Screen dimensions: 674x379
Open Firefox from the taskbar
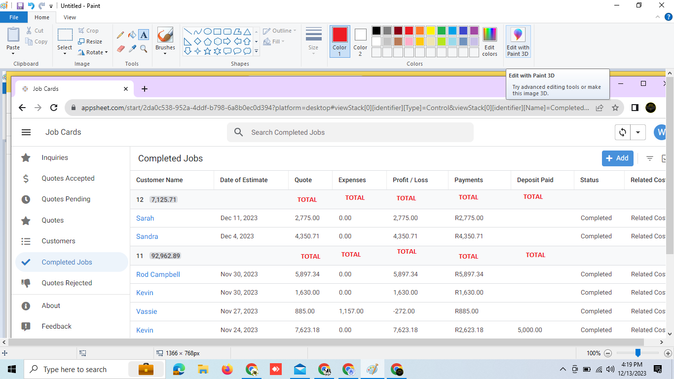pyautogui.click(x=227, y=369)
